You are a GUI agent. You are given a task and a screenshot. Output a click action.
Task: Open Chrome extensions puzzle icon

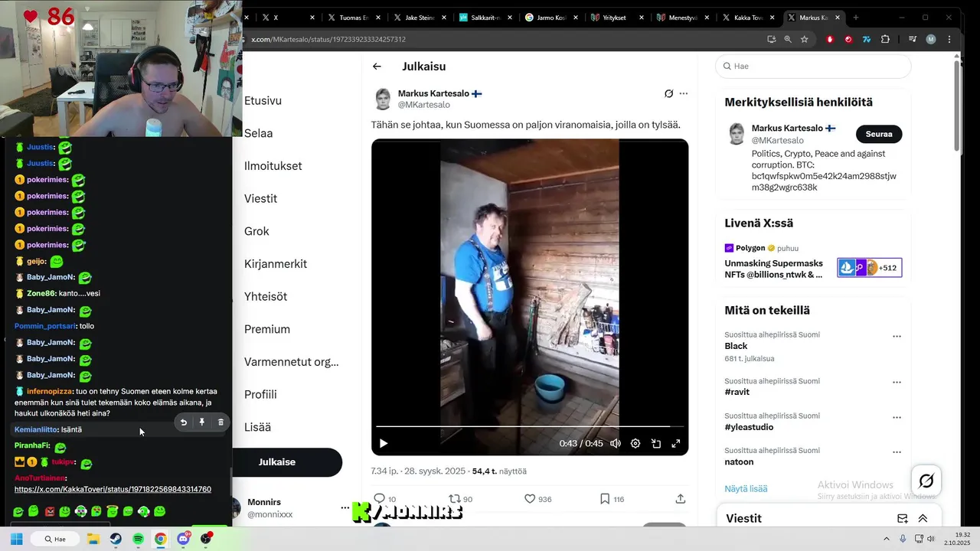coord(885,39)
